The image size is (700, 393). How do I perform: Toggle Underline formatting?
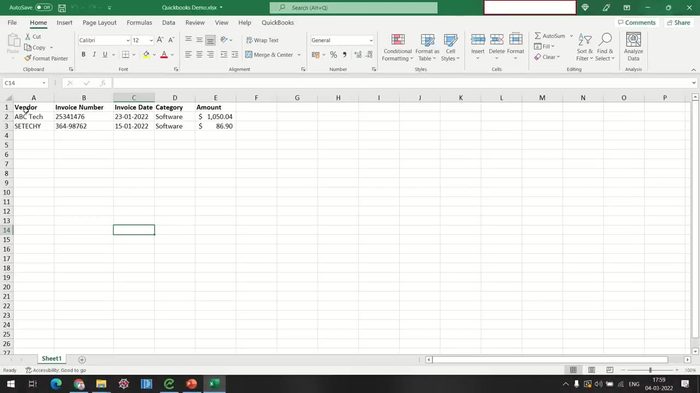click(x=105, y=54)
